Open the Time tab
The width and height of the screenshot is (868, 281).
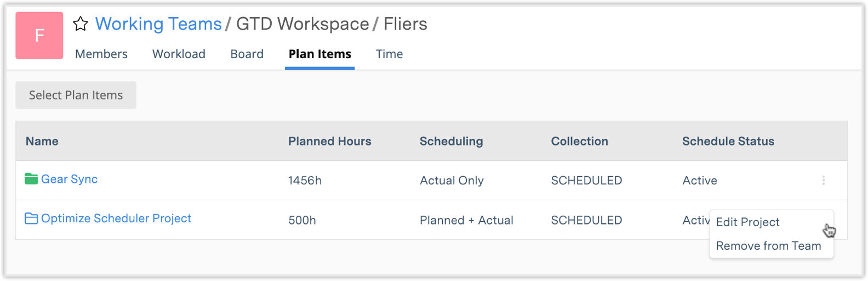(389, 54)
